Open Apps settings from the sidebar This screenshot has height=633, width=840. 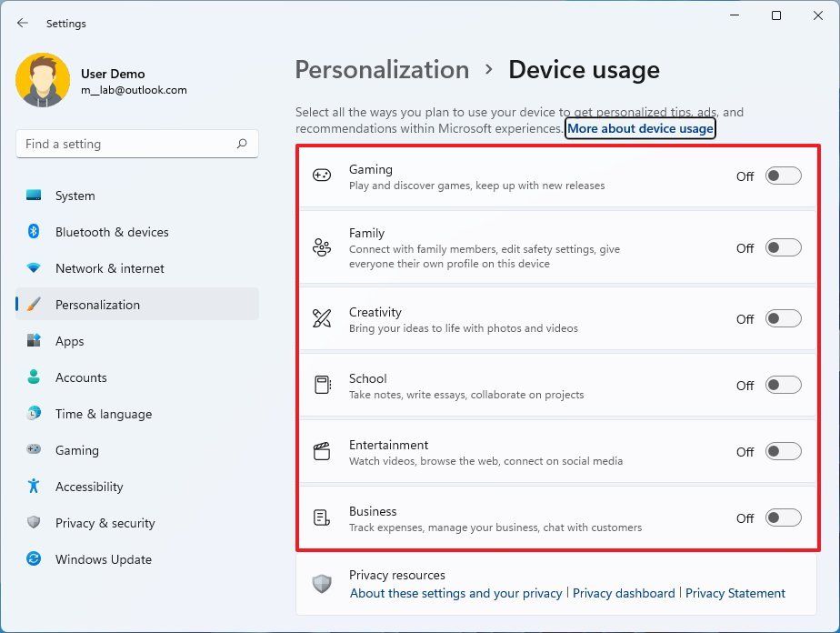(69, 341)
